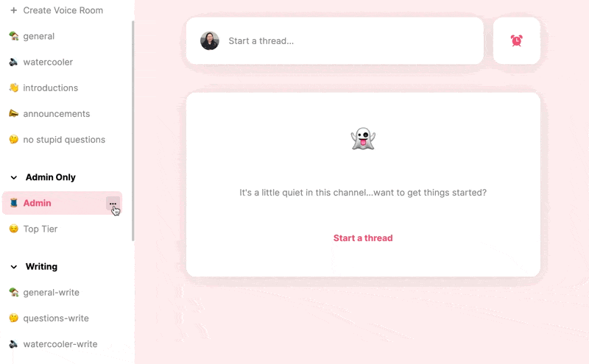Collapse the Admin Only section chevron
Screen dimensions: 589x364
click(x=14, y=177)
